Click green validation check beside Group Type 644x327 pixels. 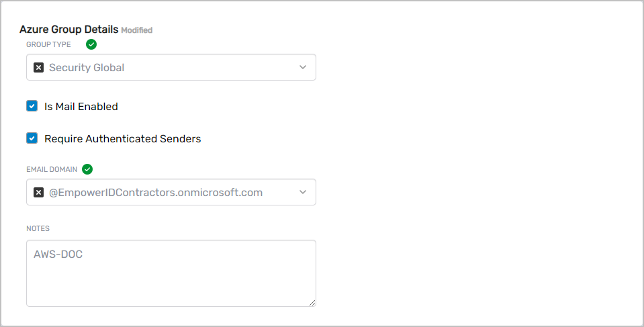coord(91,45)
